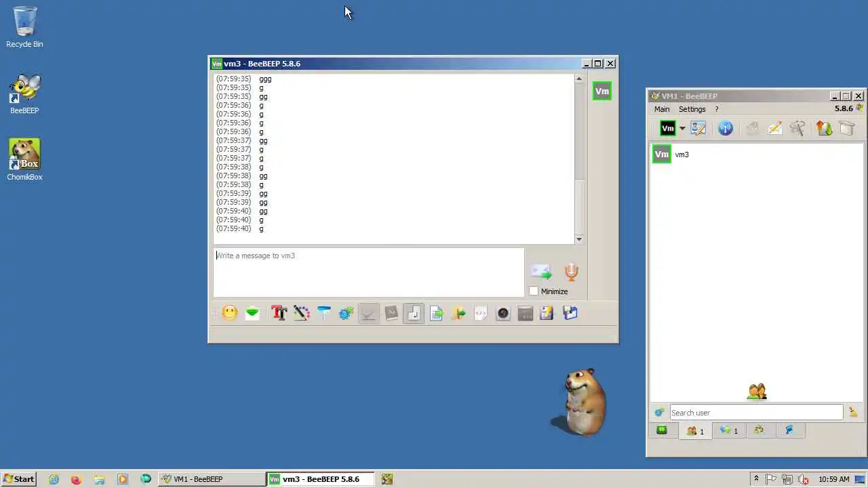
Task: Click the muted volume tray icon
Action: coord(804,479)
